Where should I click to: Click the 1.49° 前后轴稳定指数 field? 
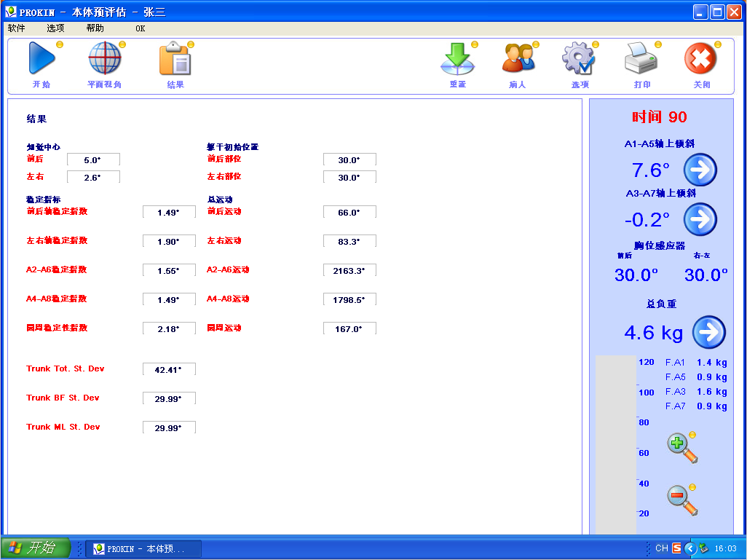169,212
